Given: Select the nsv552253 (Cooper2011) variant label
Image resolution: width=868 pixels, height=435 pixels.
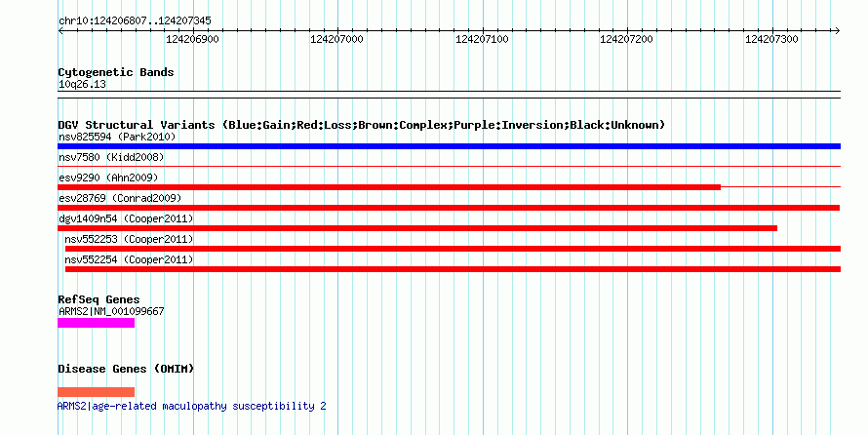Looking at the screenshot, I should (x=129, y=239).
